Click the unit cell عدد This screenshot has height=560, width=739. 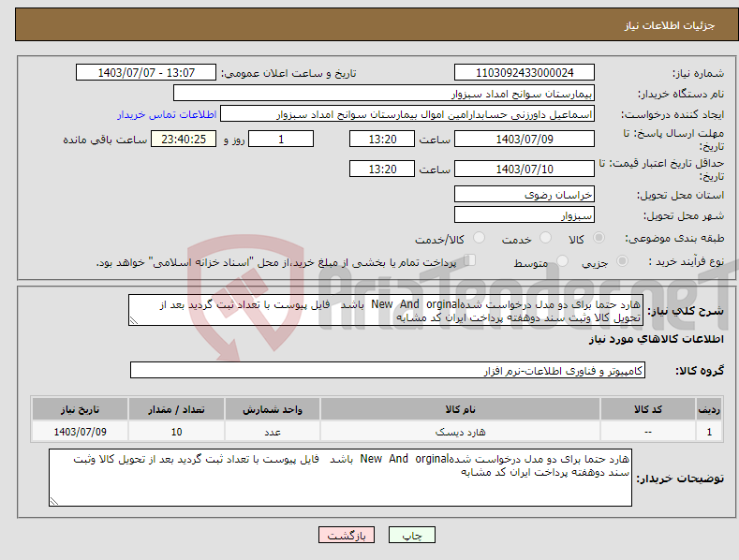[x=273, y=432]
